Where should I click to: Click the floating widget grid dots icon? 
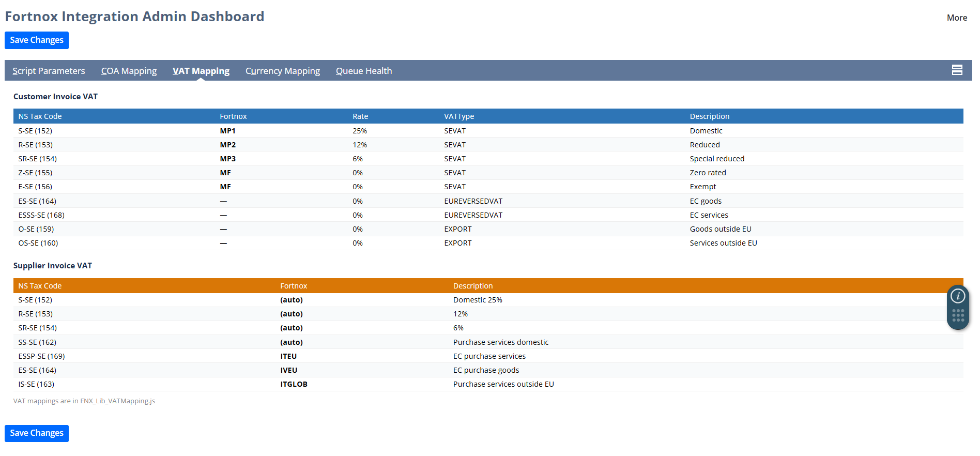tap(958, 315)
